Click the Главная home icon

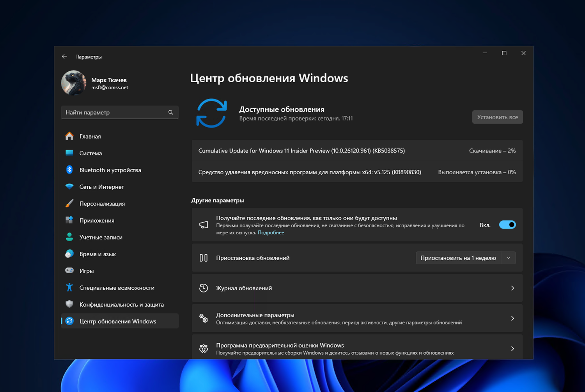pyautogui.click(x=69, y=136)
